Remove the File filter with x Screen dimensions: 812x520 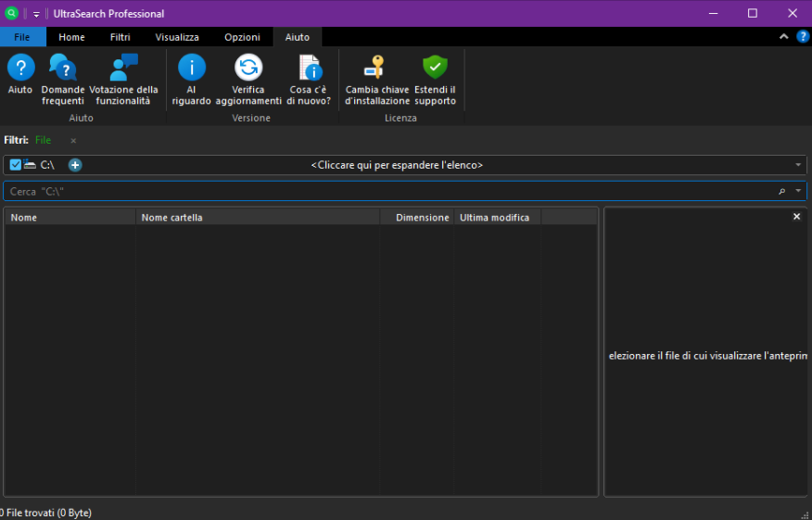[x=73, y=140]
